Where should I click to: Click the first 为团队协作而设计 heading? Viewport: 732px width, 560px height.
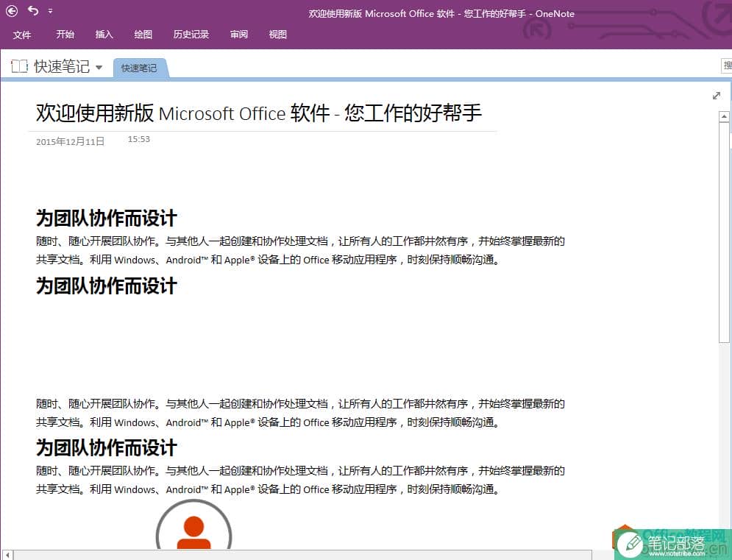[x=107, y=218]
